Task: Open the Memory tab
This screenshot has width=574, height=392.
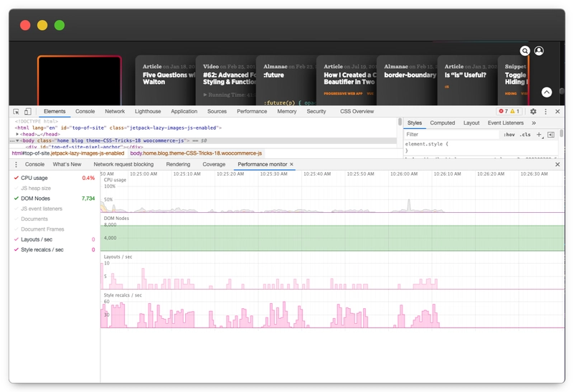Action: coord(286,112)
